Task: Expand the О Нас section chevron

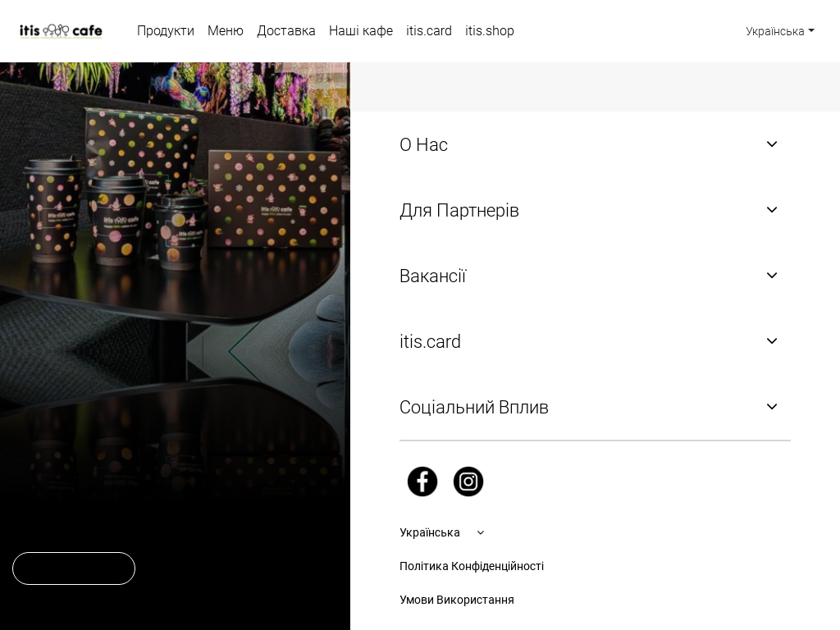Action: click(x=771, y=144)
